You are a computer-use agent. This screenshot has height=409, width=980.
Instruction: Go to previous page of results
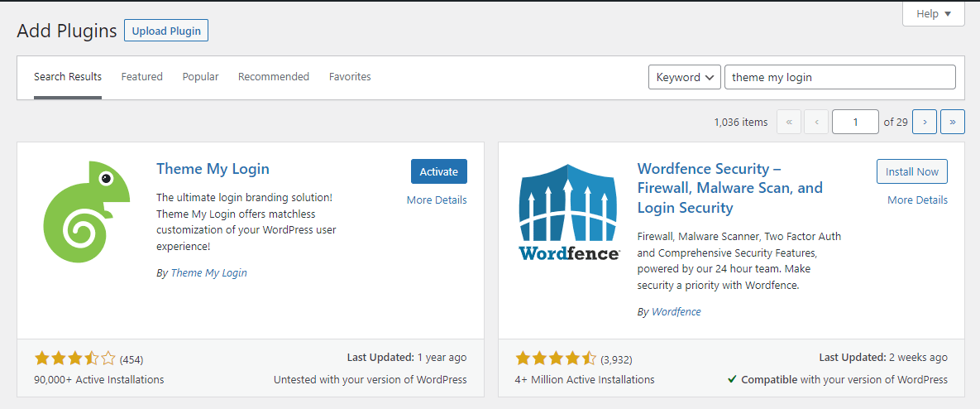(816, 122)
